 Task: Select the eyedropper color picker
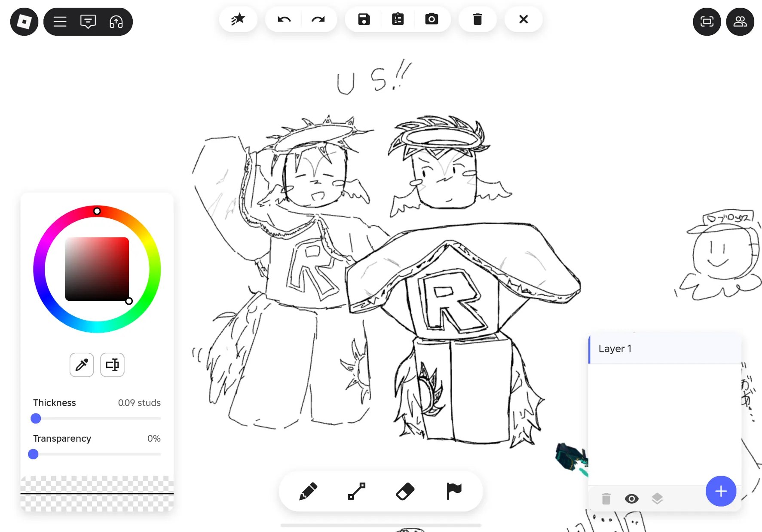coord(82,365)
